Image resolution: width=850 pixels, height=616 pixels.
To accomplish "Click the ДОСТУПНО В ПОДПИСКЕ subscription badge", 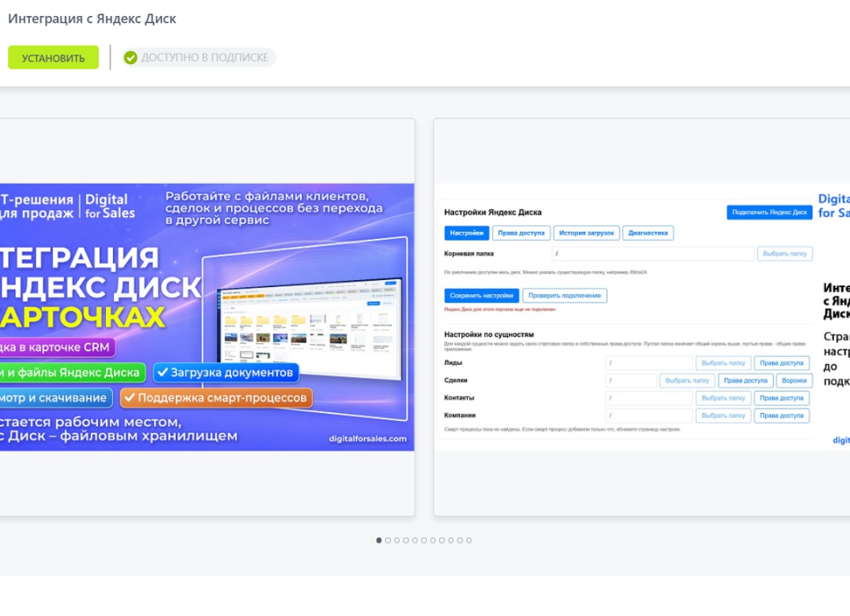I will coord(199,58).
